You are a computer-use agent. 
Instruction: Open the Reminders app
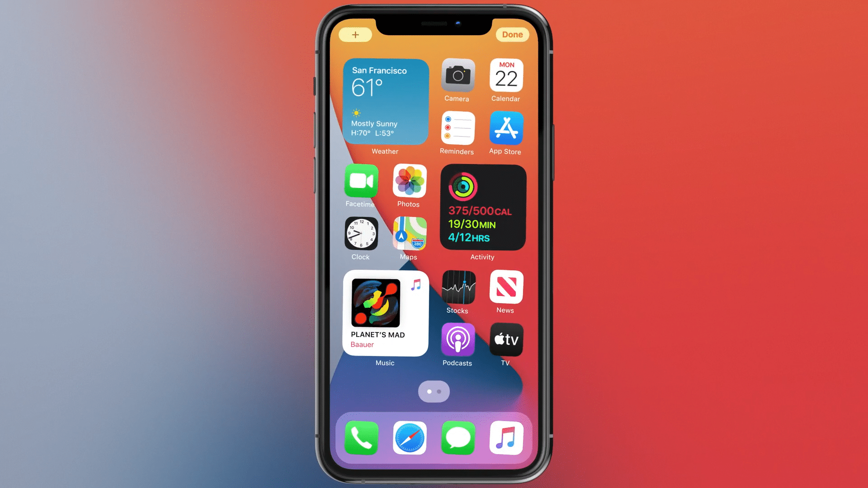click(x=457, y=129)
